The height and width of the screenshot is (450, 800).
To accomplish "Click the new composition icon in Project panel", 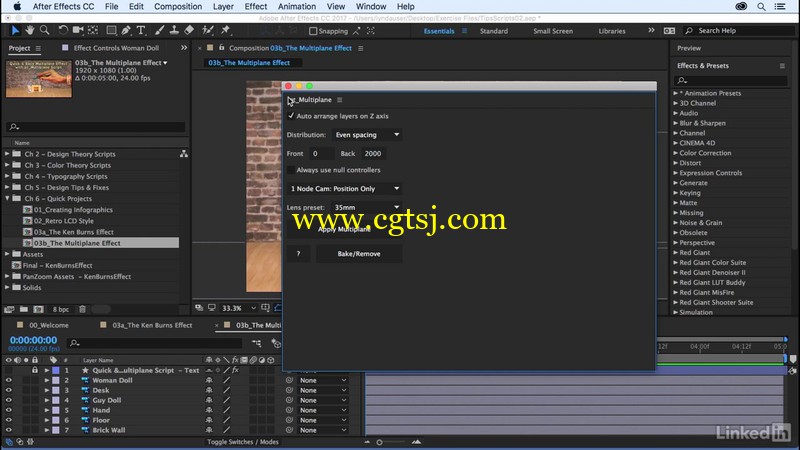I will coord(38,309).
